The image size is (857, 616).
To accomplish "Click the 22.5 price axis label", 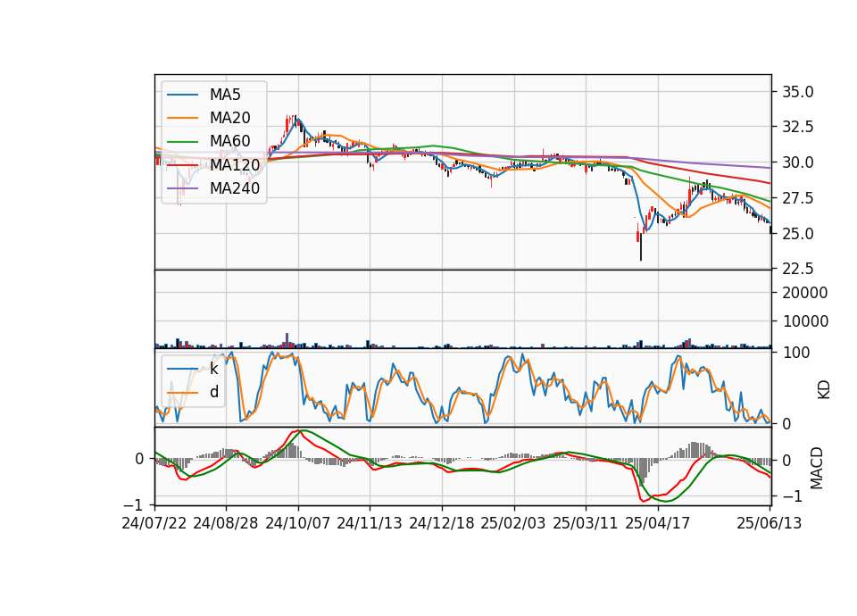I will tap(797, 269).
